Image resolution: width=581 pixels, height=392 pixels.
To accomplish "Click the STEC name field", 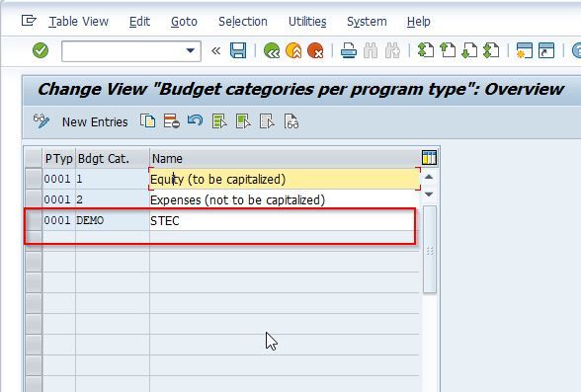I will coord(285,220).
